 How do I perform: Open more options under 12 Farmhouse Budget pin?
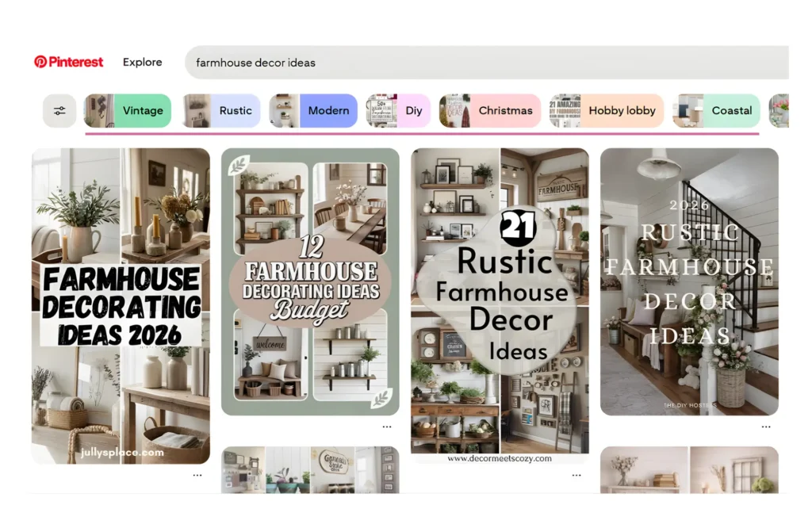386,427
